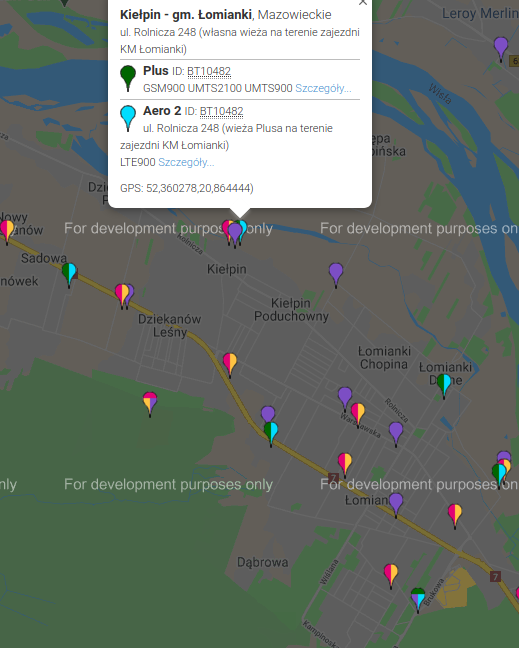Screen dimensions: 519x648
Task: Click the purple marker near Leroy Merlin
Action: pyautogui.click(x=501, y=49)
